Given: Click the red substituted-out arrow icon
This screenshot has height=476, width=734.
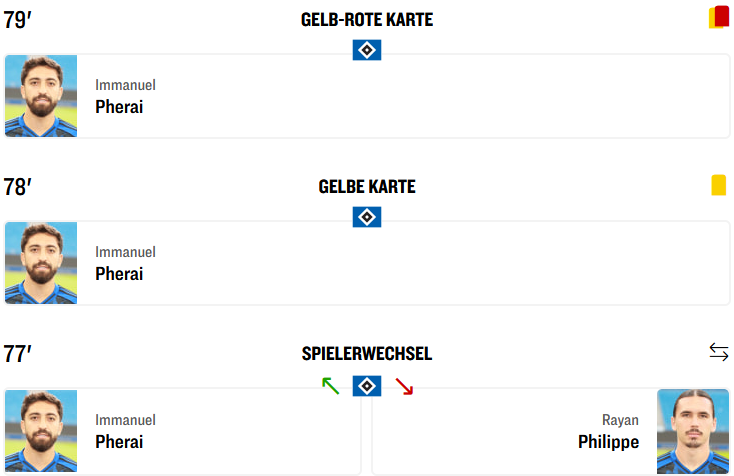Looking at the screenshot, I should [x=404, y=385].
